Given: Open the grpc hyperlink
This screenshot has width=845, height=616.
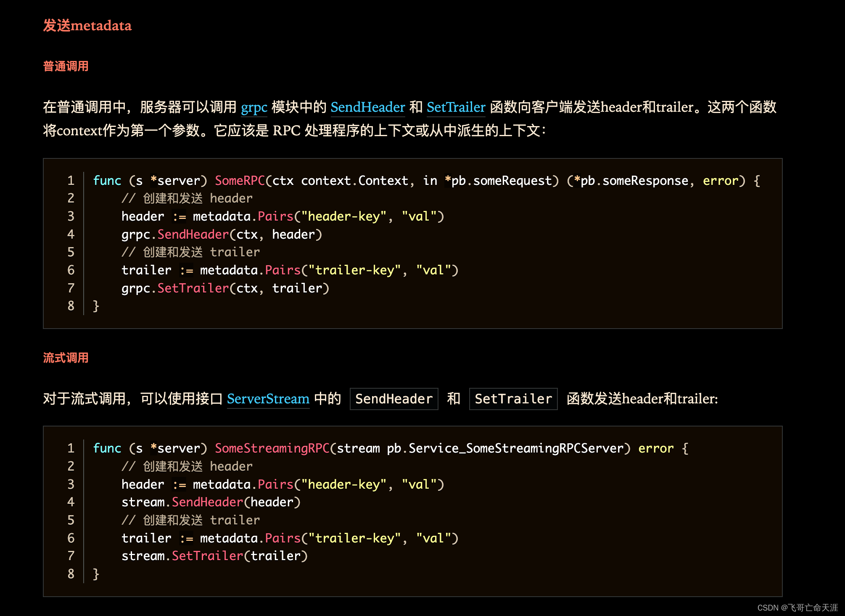Looking at the screenshot, I should (x=254, y=107).
